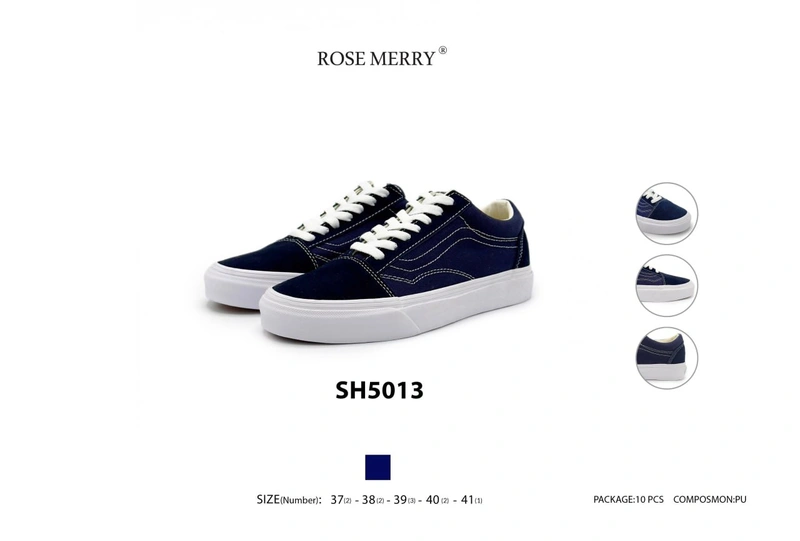Select size 40
The image size is (800, 541).
coord(437,500)
